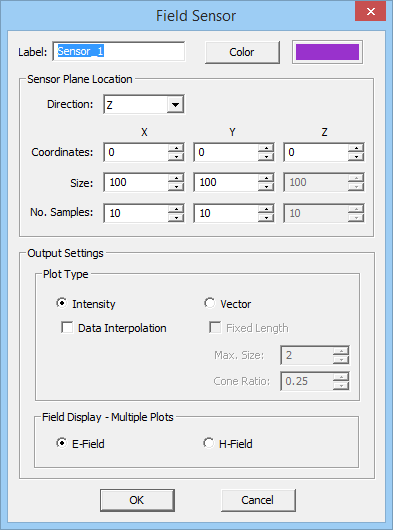The width and height of the screenshot is (393, 530).
Task: Click the X Size input field
Action: coord(136,182)
